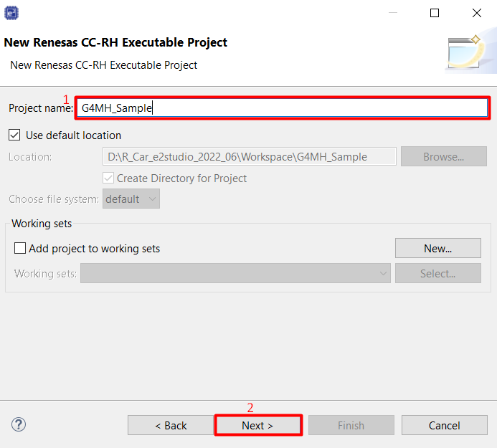This screenshot has height=448, width=497.
Task: Toggle Create Directory for Project checkbox
Action: tap(108, 178)
